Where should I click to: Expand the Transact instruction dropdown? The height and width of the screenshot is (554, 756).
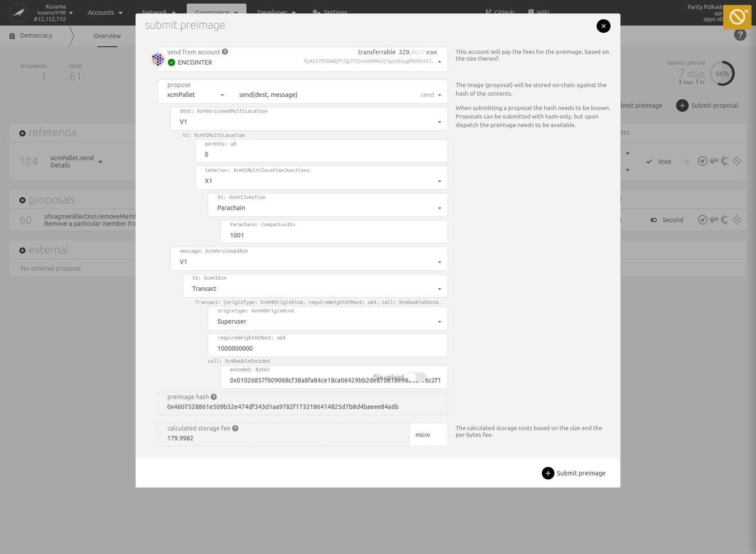[315, 289]
